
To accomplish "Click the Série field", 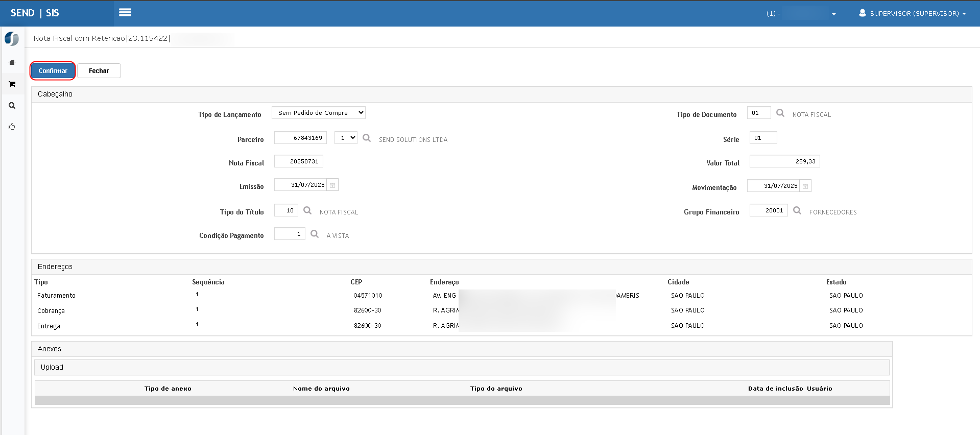I will pyautogui.click(x=763, y=138).
